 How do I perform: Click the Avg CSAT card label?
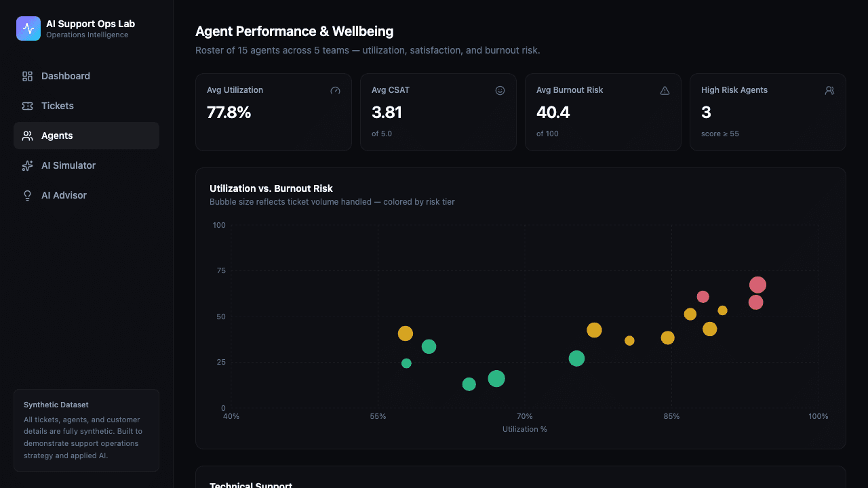point(391,90)
